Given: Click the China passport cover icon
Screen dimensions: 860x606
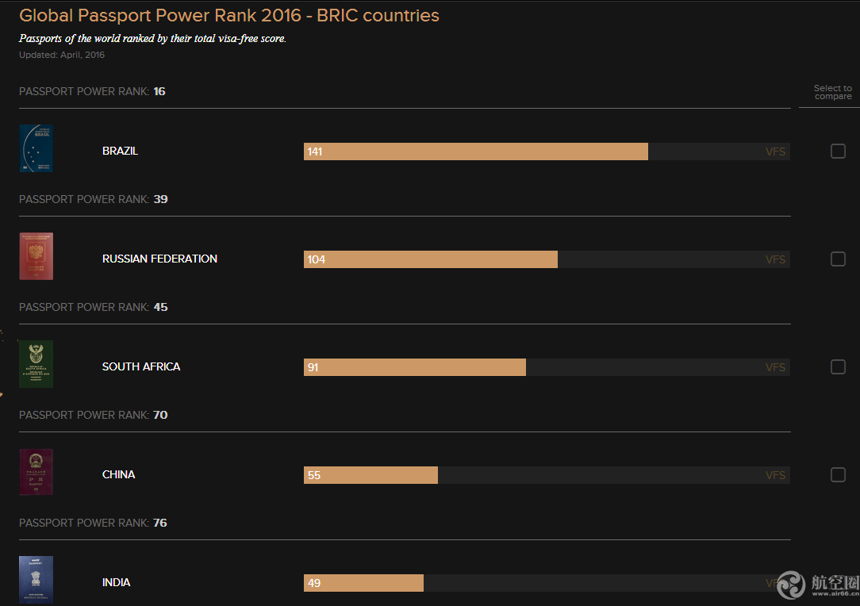Looking at the screenshot, I should 36,473.
